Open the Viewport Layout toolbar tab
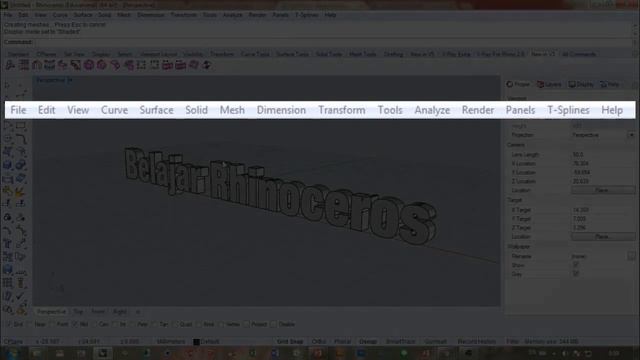This screenshot has height=360, width=640. (x=159, y=54)
